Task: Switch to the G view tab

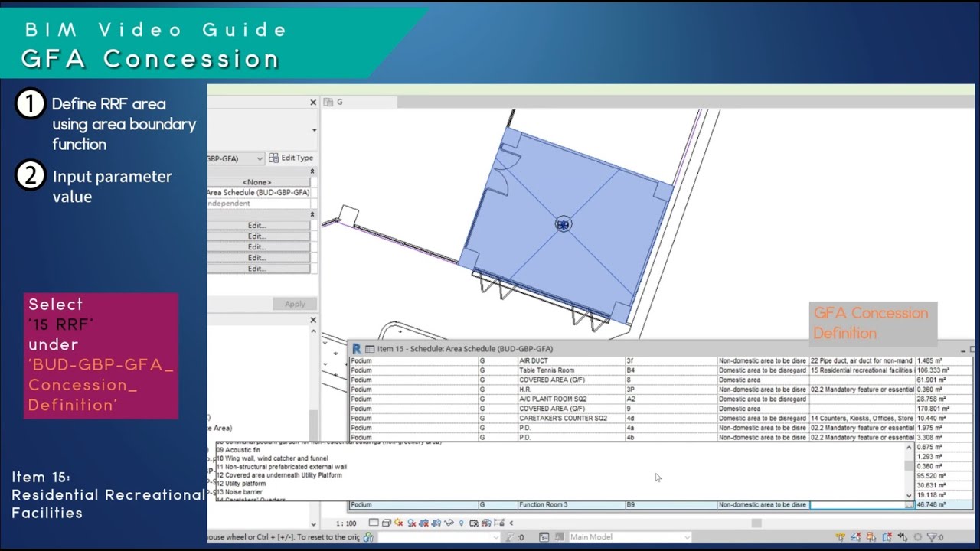Action: [x=360, y=102]
